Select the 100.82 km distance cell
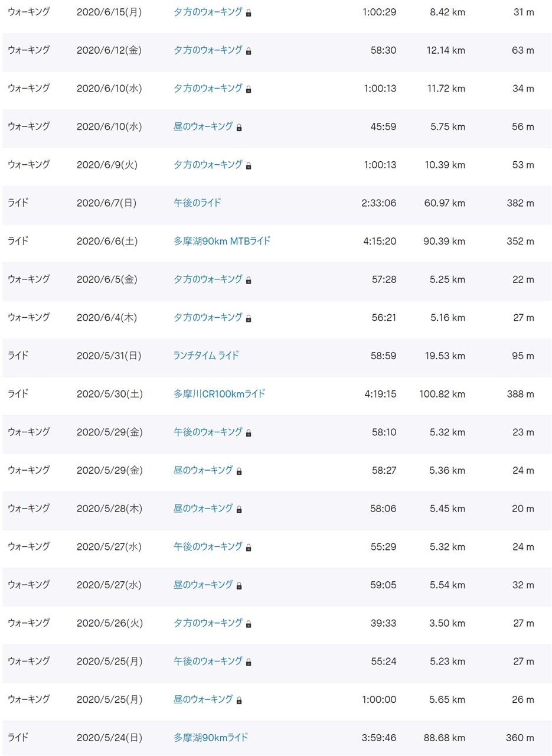Image resolution: width=552 pixels, height=756 pixels. click(442, 394)
